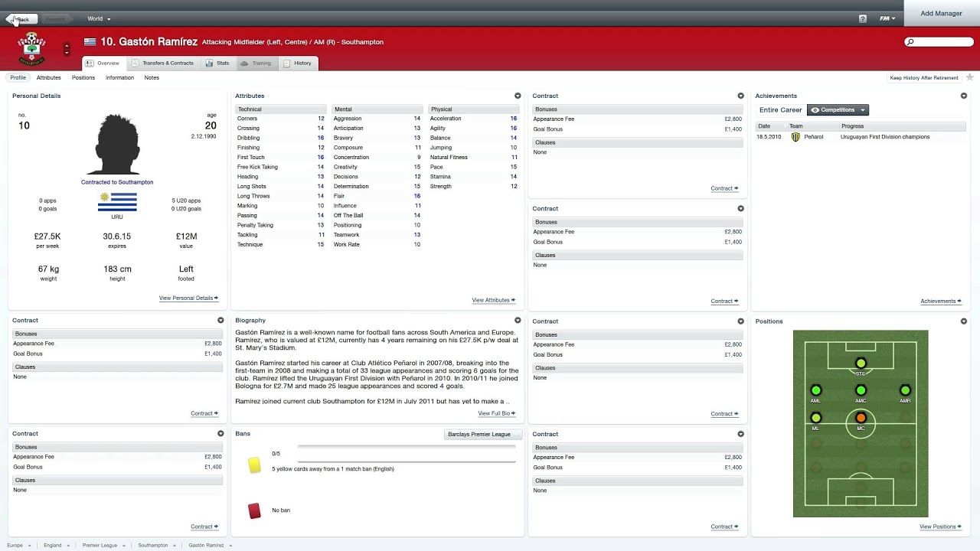980x551 pixels.
Task: Open the Achievements panel options arrow
Action: 964,96
